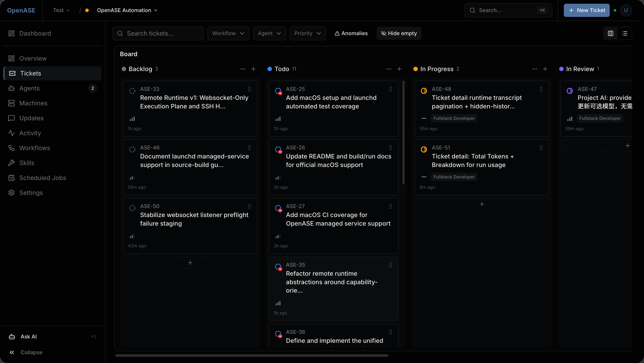
Task: Click ASE-33 priority bars icon
Action: [132, 119]
